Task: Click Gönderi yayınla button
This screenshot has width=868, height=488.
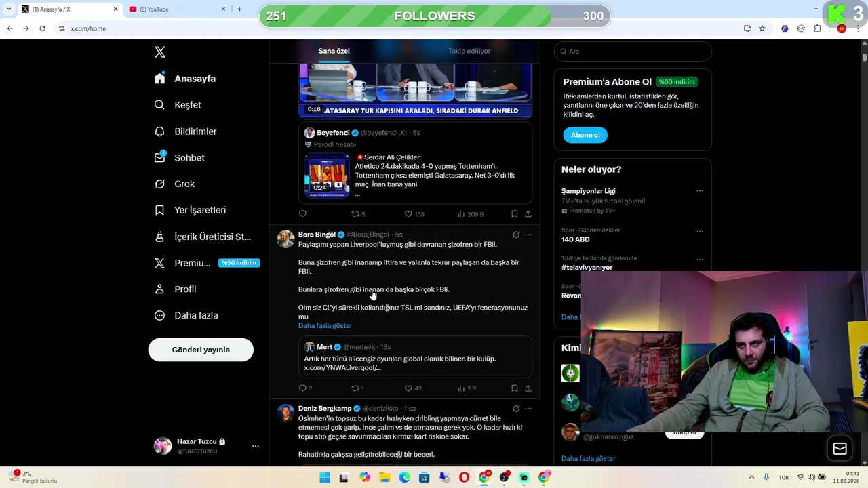Action: [x=201, y=350]
